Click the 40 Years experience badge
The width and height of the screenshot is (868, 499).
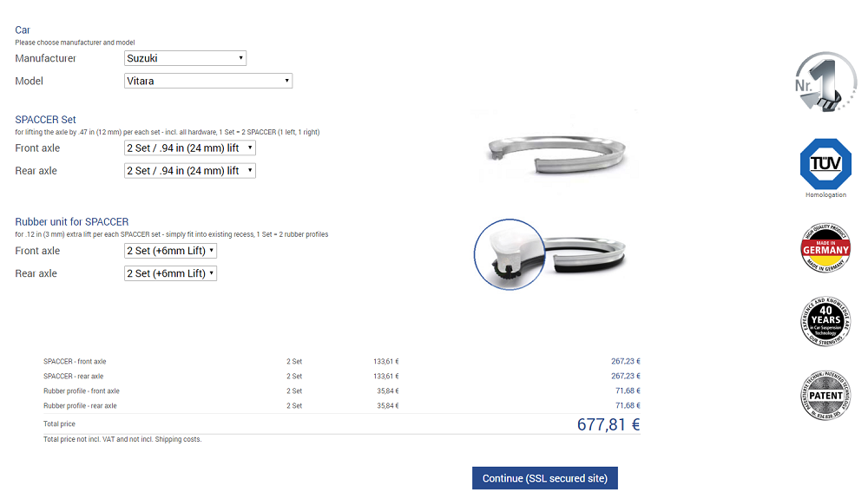click(x=825, y=321)
